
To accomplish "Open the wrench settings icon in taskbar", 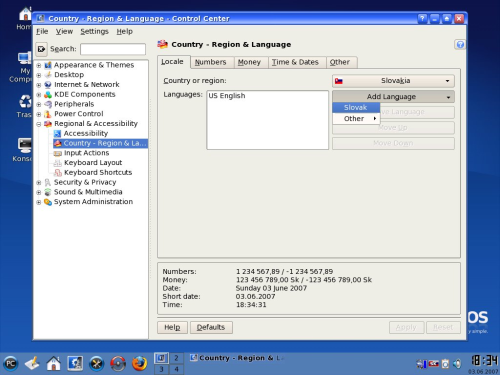I will click(x=96, y=363).
